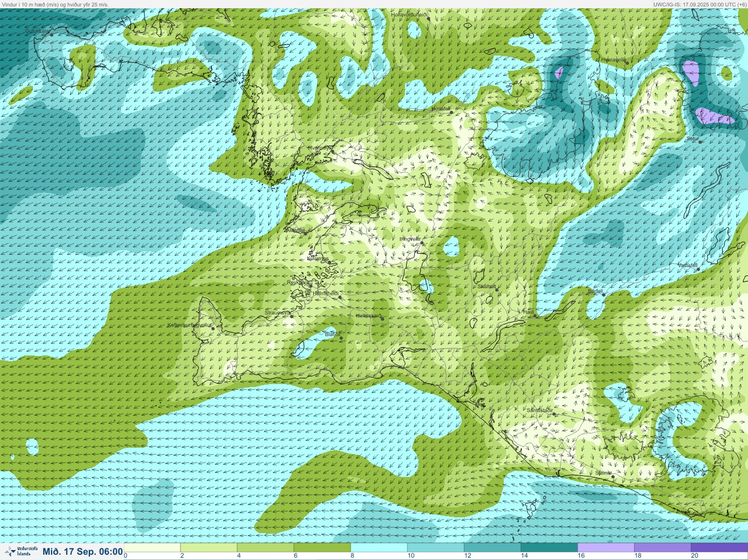Click the 8–10 m/s legend swatch
The image size is (748, 560).
tap(379, 548)
